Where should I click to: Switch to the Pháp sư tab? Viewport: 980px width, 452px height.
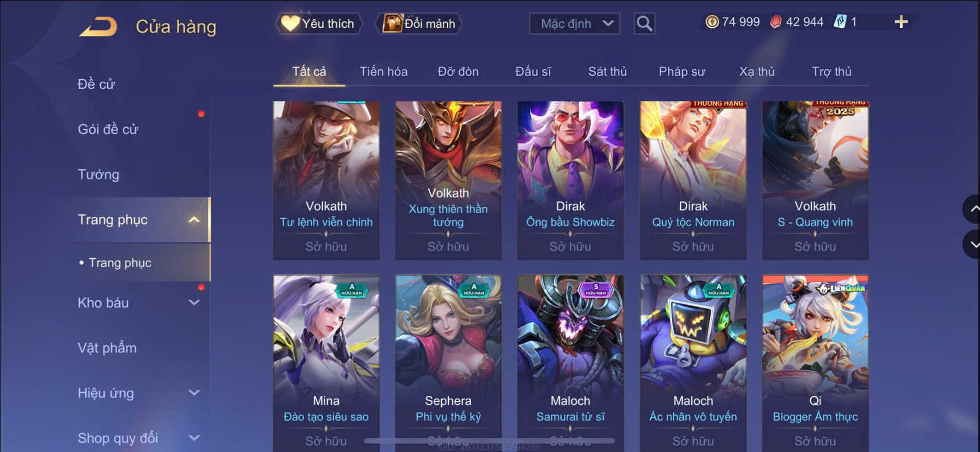tap(682, 72)
